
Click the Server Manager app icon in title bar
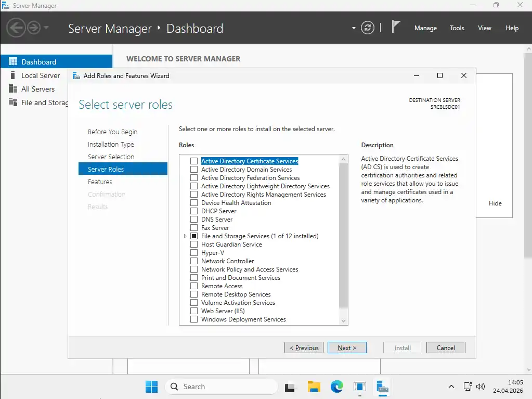click(5, 5)
